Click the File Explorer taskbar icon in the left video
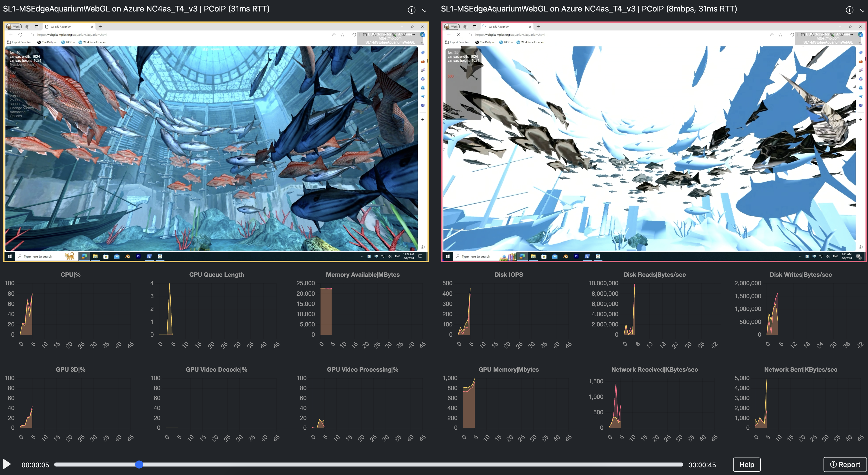The image size is (868, 475). click(x=95, y=256)
